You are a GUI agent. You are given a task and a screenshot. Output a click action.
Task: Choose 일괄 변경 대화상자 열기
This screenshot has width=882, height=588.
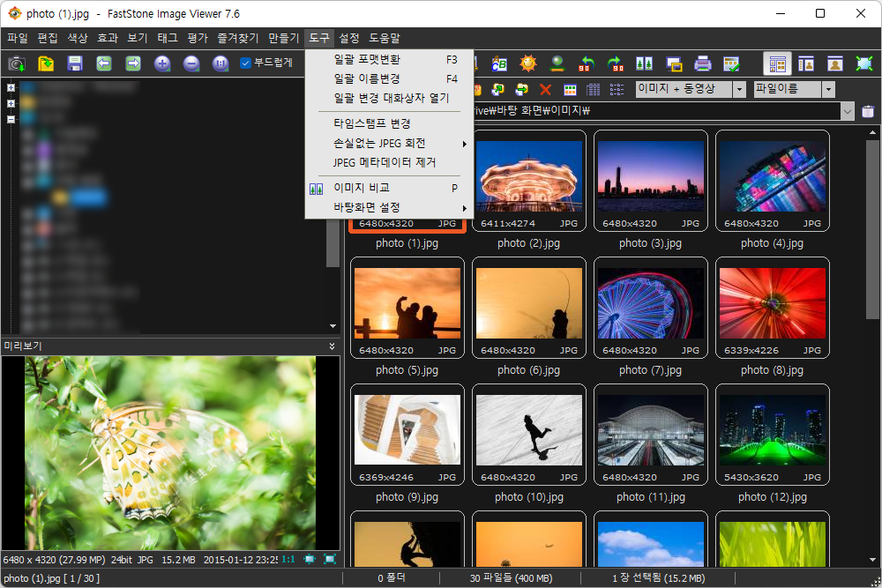coord(389,98)
